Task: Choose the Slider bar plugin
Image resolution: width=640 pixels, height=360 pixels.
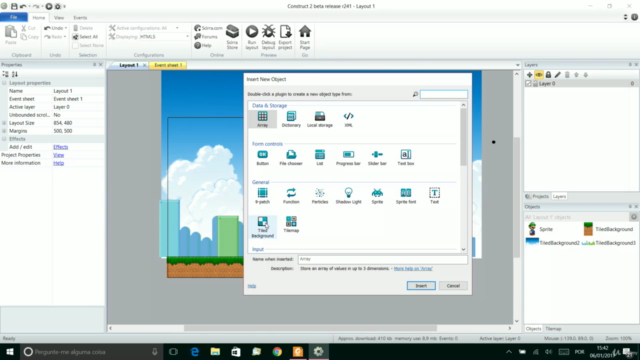Action: 377,157
